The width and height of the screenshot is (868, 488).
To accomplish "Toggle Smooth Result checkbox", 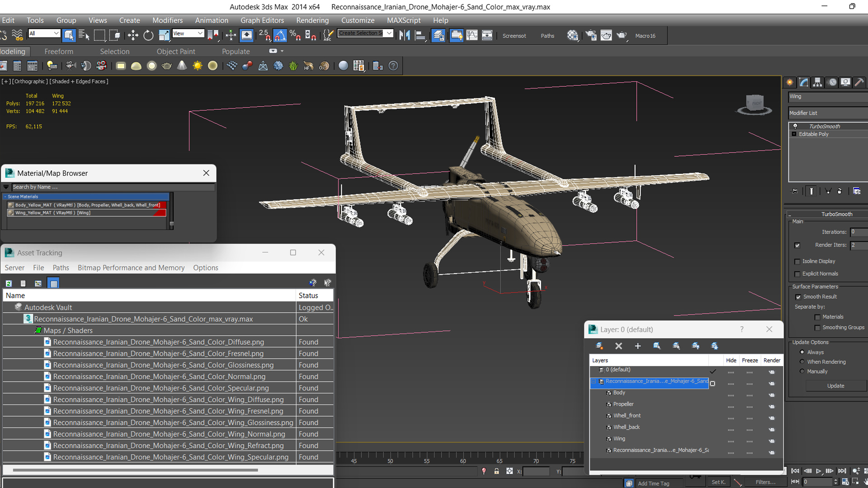I will click(x=798, y=297).
